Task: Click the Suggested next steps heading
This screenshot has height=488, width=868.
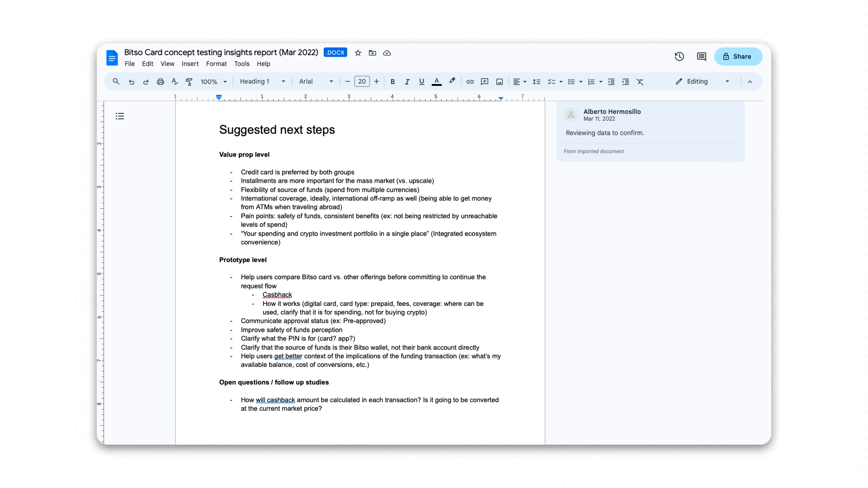Action: tap(277, 130)
